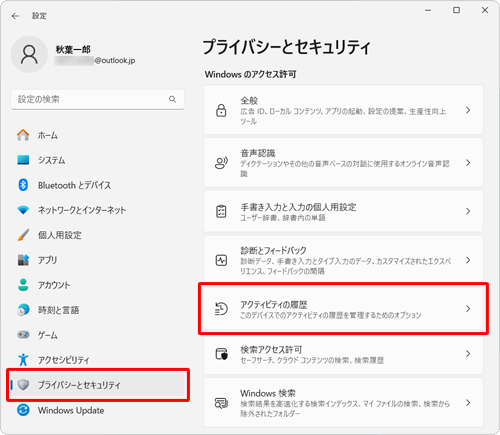Expand the 全般 row chevron
This screenshot has height=435, width=500.
[x=468, y=110]
